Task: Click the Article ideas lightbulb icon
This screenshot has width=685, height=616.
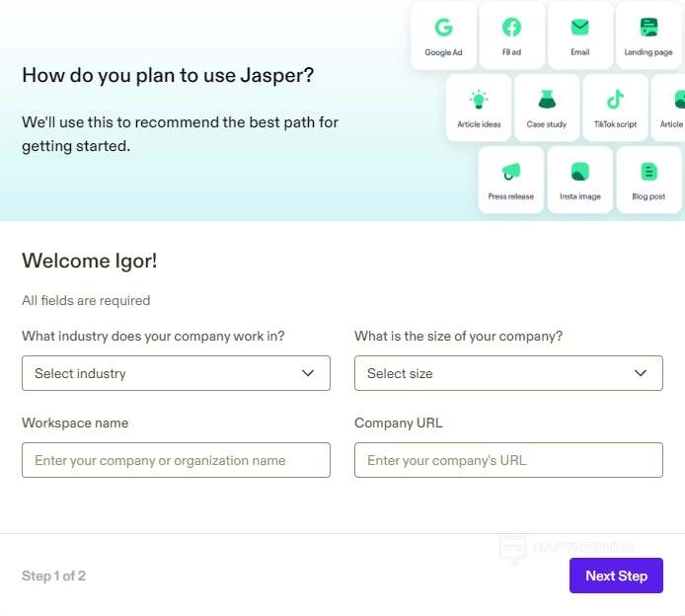Action: point(479,100)
